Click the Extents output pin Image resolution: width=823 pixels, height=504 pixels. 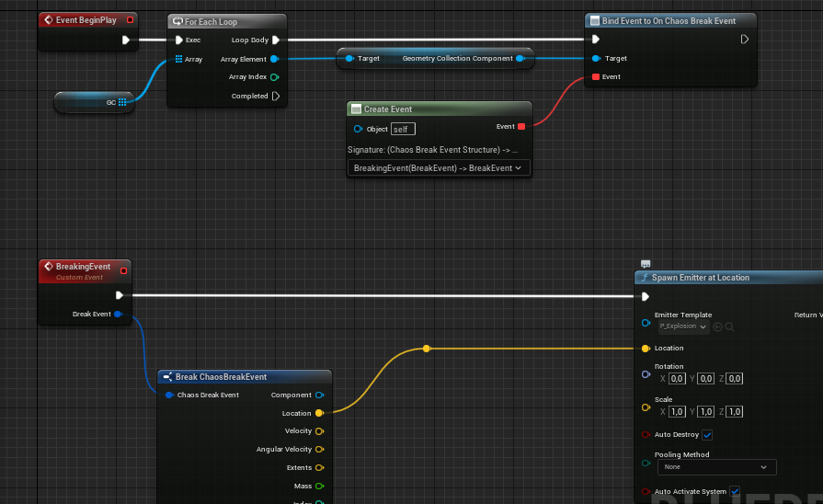point(319,468)
